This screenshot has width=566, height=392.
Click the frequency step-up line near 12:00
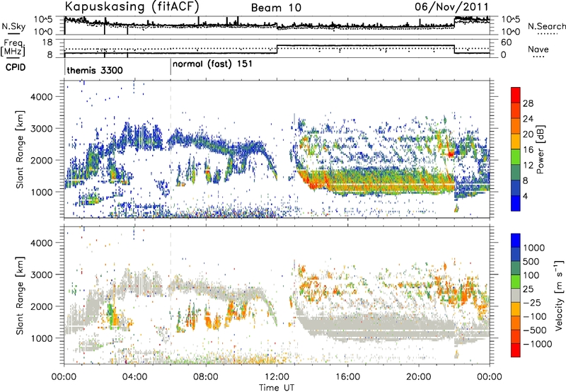[x=277, y=50]
